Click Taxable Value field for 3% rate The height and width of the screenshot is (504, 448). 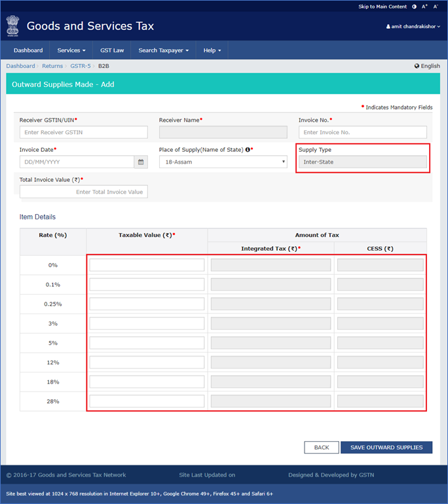(147, 323)
